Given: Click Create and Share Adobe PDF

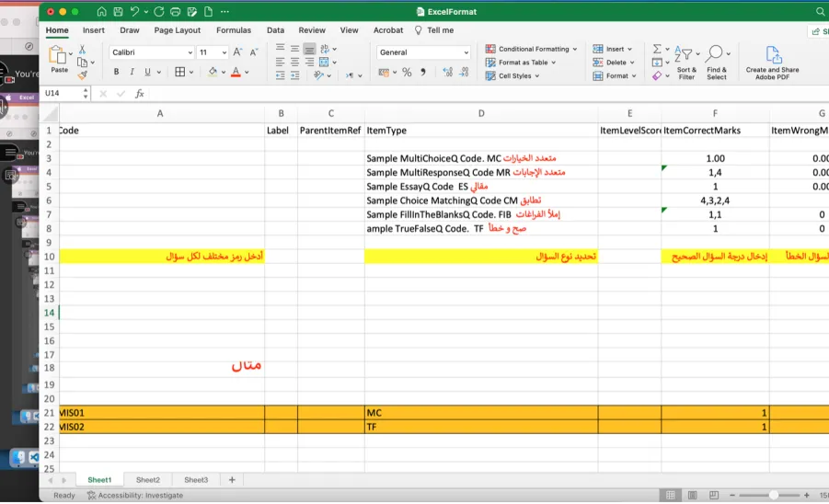Looking at the screenshot, I should (772, 63).
